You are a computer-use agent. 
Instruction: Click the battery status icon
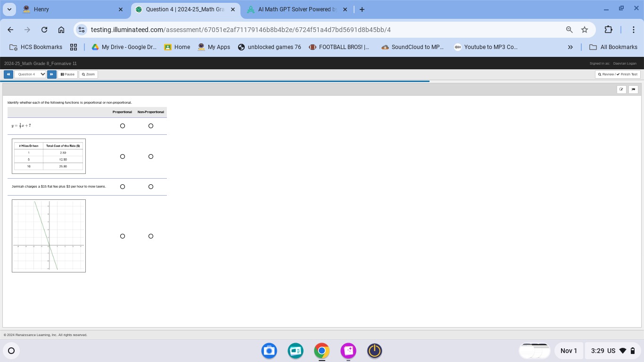pyautogui.click(x=633, y=351)
